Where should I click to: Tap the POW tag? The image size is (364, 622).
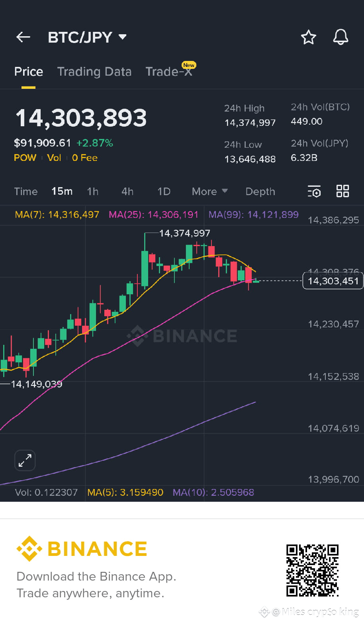pyautogui.click(x=25, y=158)
